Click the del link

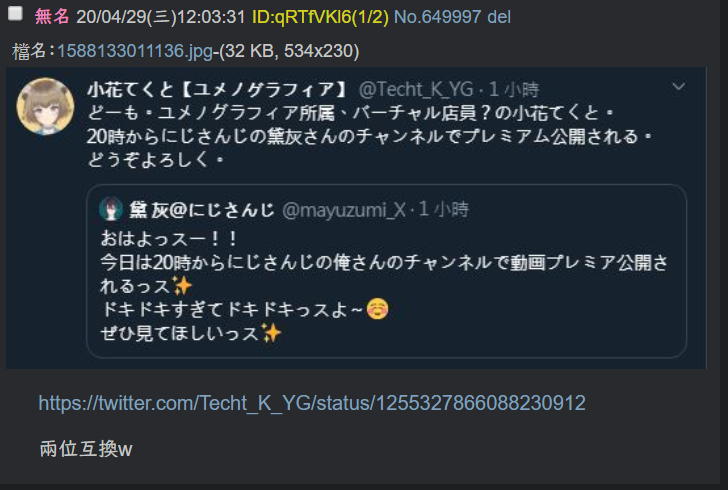click(499, 17)
